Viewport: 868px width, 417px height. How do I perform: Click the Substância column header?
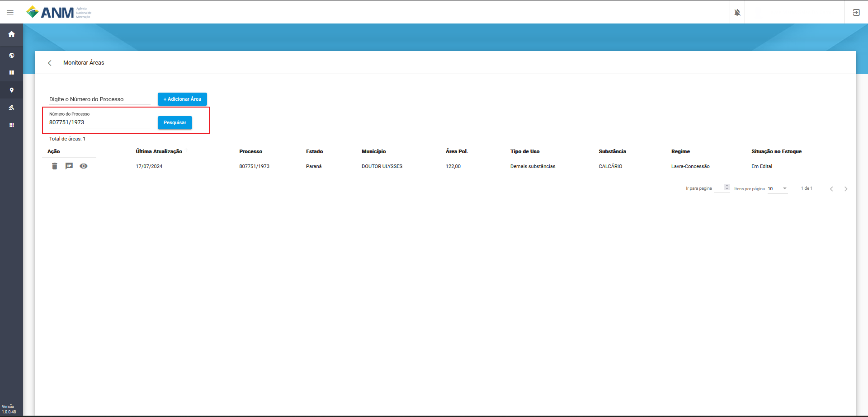click(613, 151)
